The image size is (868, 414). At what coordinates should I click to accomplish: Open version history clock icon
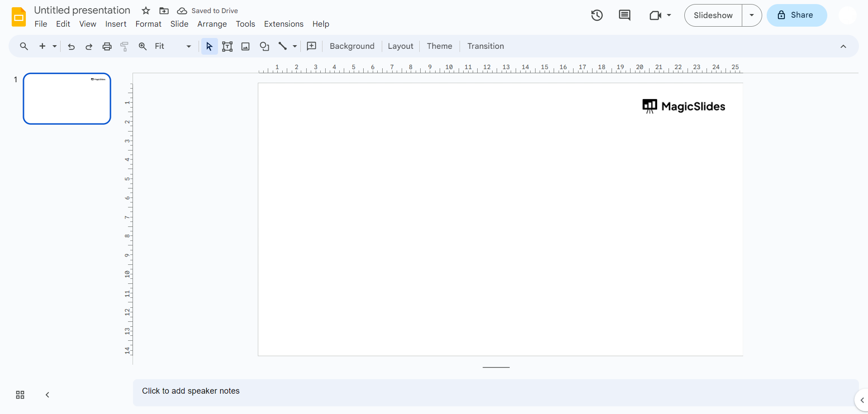pyautogui.click(x=597, y=15)
